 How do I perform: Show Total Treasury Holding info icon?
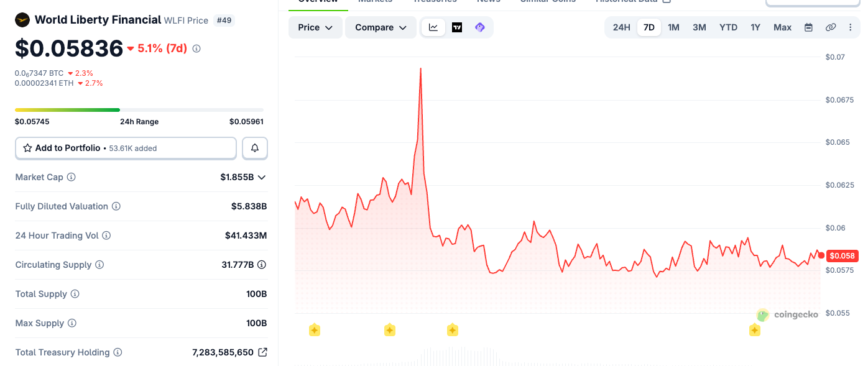118,352
